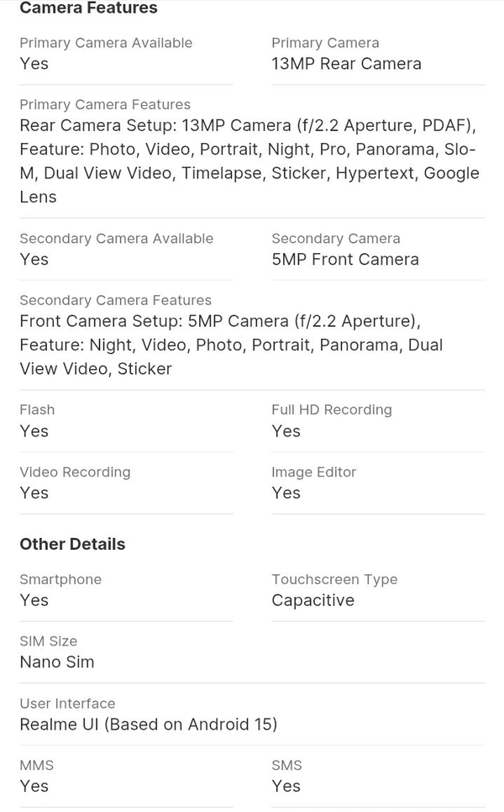The image size is (504, 812).
Task: Click the Touchscreen Type label
Action: tap(334, 580)
